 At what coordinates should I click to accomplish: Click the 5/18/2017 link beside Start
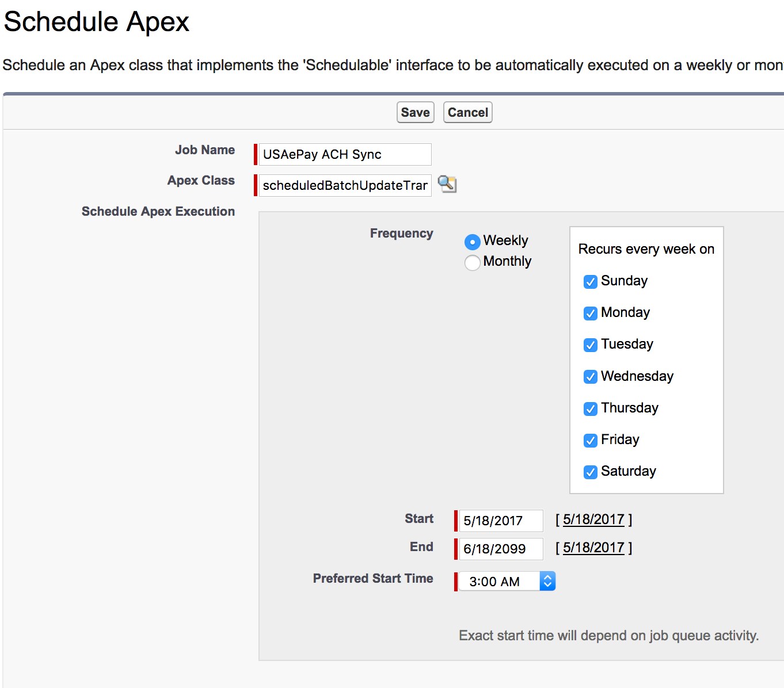tap(593, 519)
